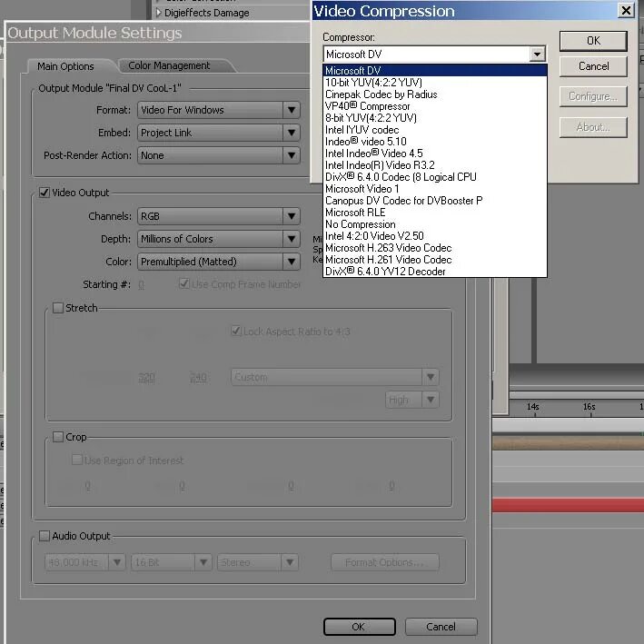The width and height of the screenshot is (644, 644).
Task: Switch to the Color Management tab
Action: (169, 65)
